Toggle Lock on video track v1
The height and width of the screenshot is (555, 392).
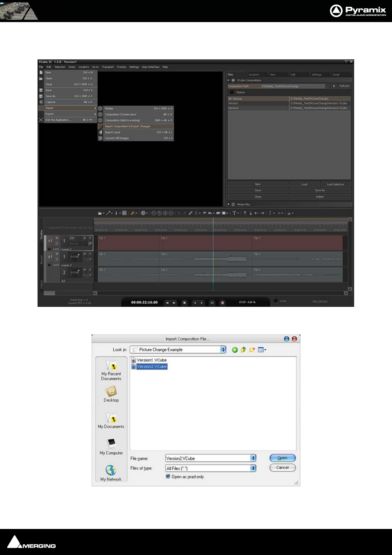pos(49,249)
